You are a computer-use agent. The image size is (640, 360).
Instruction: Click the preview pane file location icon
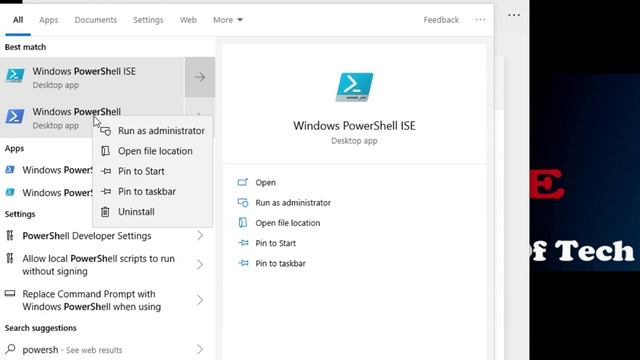[x=243, y=222]
